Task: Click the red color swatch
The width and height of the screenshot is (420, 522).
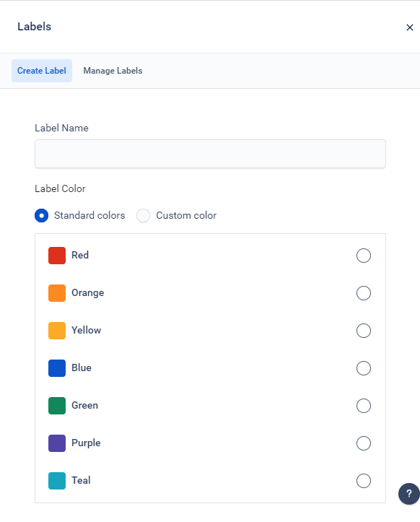Action: click(x=57, y=256)
